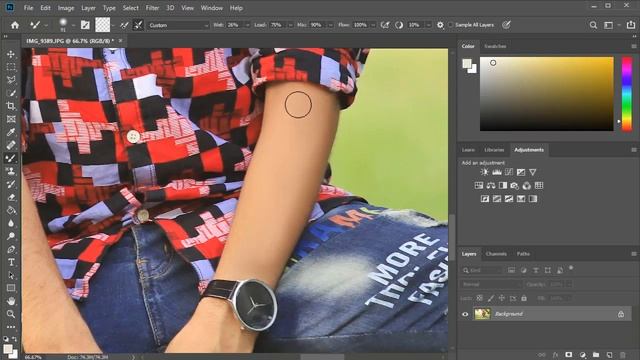Open the Mix percentage dropdown arrow
The width and height of the screenshot is (640, 360).
[330, 25]
